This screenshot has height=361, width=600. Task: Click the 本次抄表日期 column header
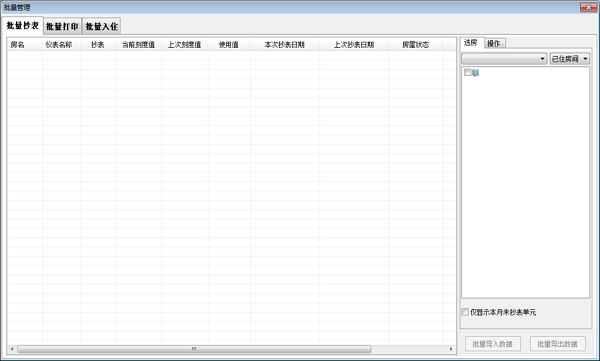click(285, 45)
